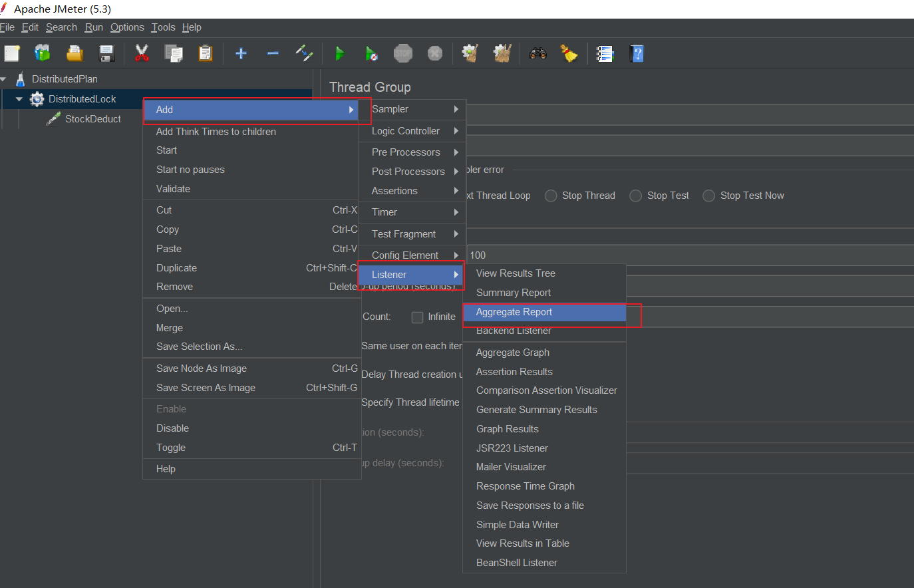
Task: Select the Stop Test radio button
Action: point(636,196)
